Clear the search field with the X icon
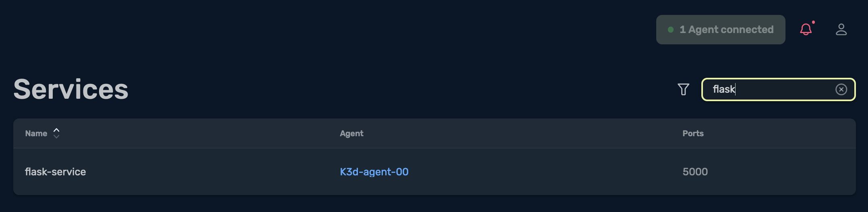 click(841, 89)
